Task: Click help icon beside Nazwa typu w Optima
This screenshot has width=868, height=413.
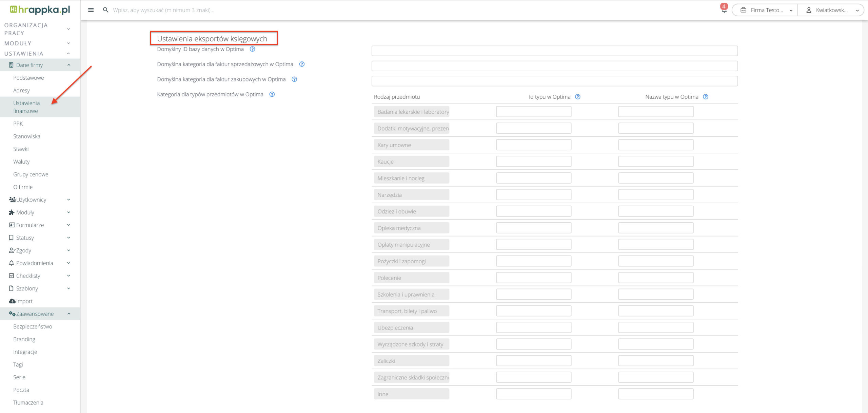Action: (706, 97)
